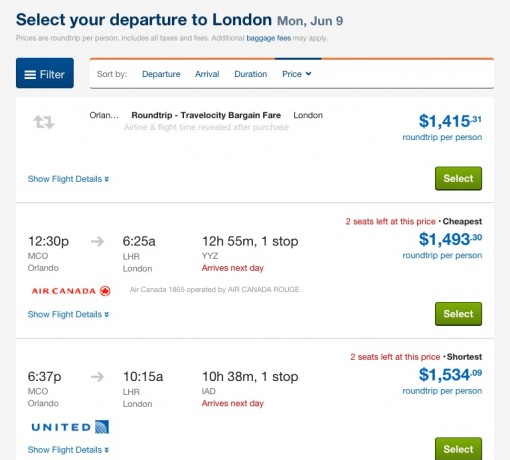The width and height of the screenshot is (510, 460).
Task: Click the $1,493.30 price text
Action: pyautogui.click(x=450, y=239)
